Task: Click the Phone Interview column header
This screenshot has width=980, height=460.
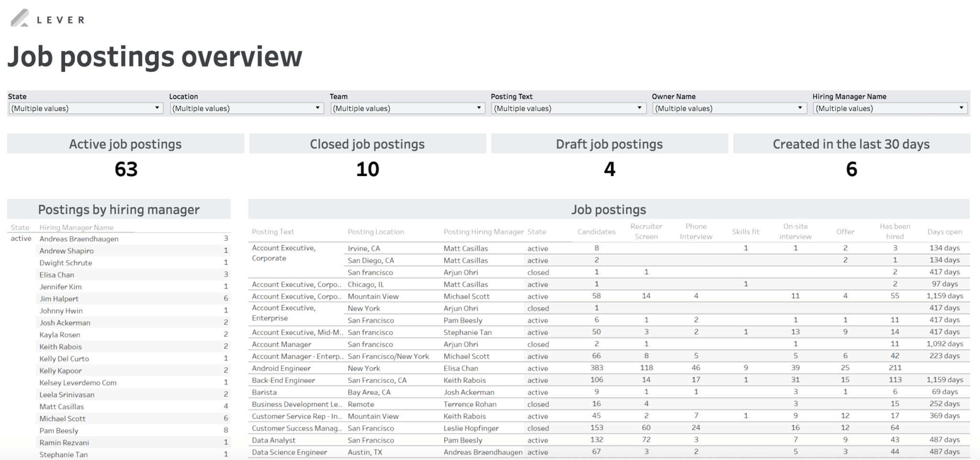Action: 696,231
